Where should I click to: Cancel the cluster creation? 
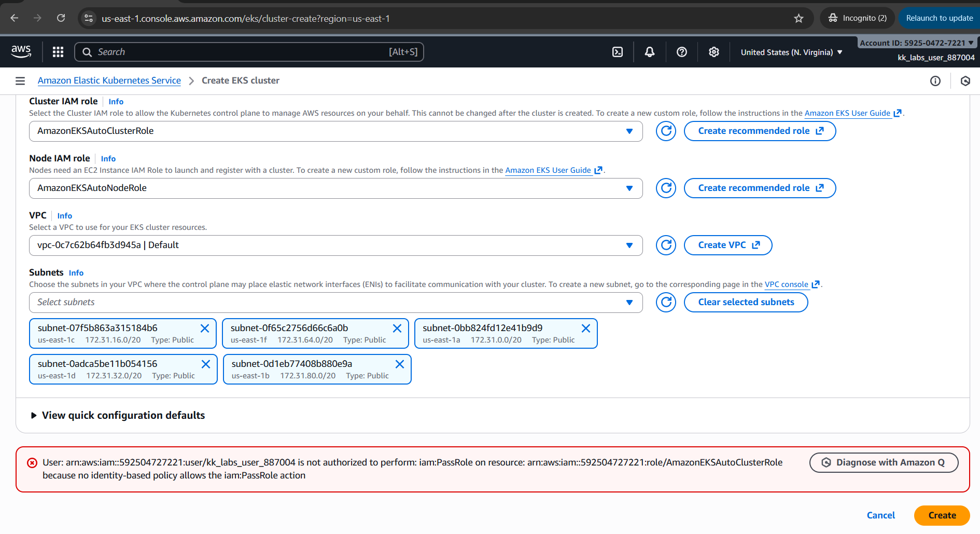tap(881, 515)
